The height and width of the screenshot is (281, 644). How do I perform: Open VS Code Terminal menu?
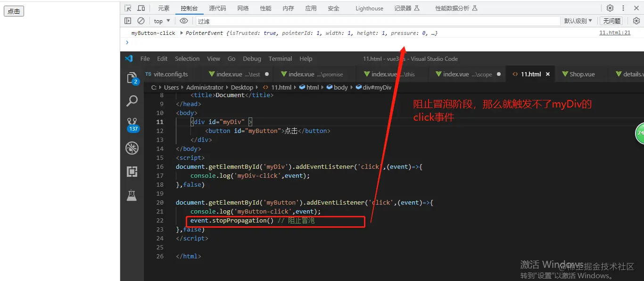[280, 58]
